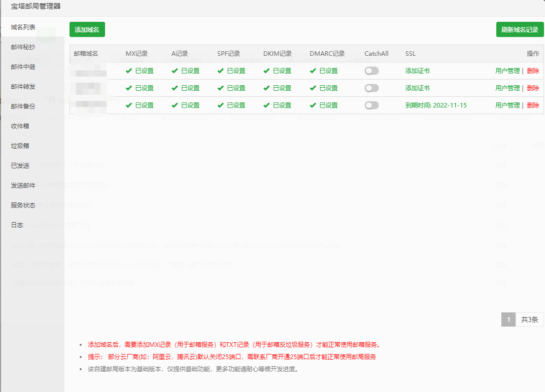Click the 添加域名 green button
Screen dimensions: 545x392
87,29
